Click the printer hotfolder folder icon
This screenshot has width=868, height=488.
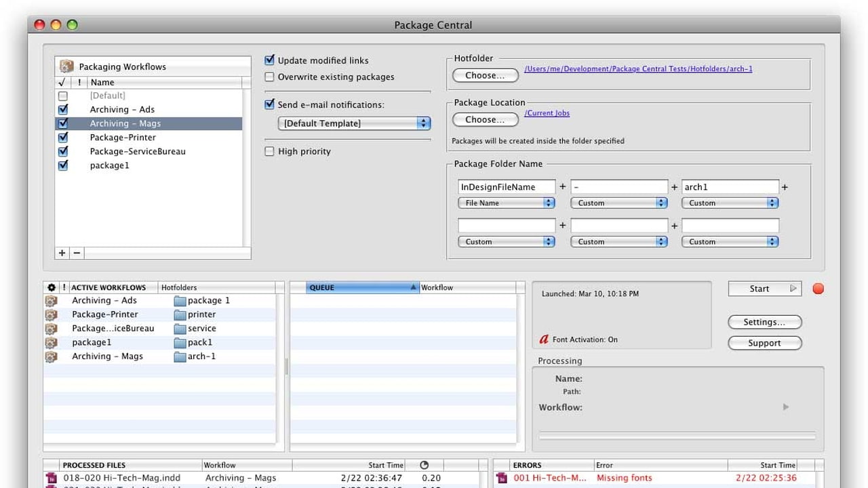point(180,314)
